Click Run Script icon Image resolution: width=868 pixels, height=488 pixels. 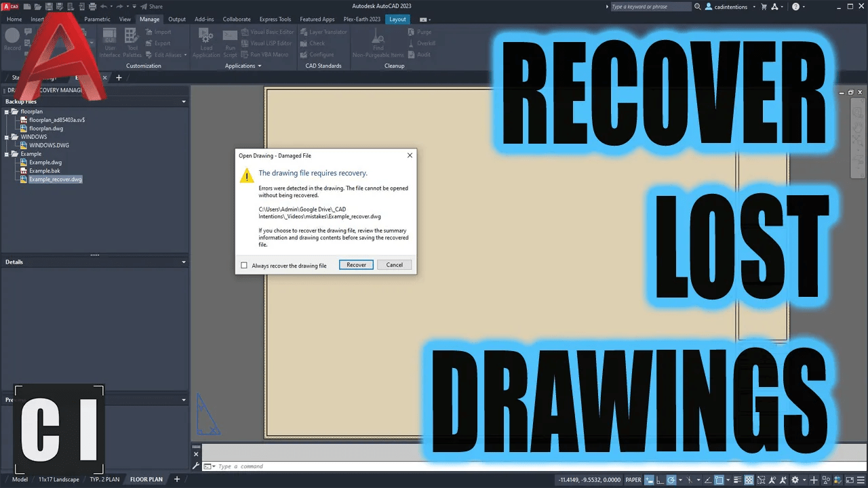point(231,43)
